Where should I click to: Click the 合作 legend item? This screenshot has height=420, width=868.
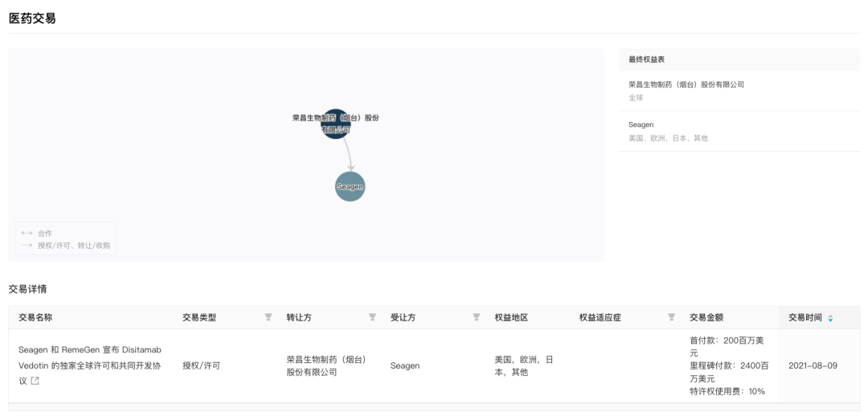[x=44, y=233]
